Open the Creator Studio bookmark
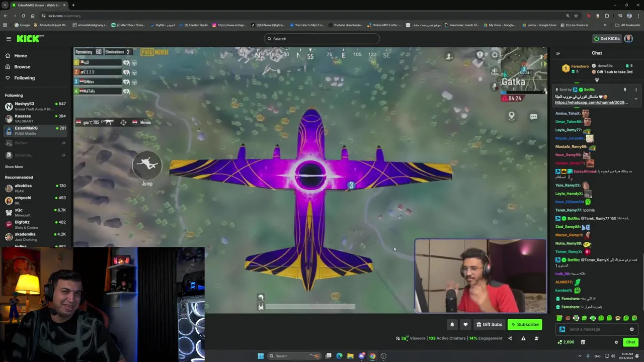The image size is (644, 362). [194, 25]
